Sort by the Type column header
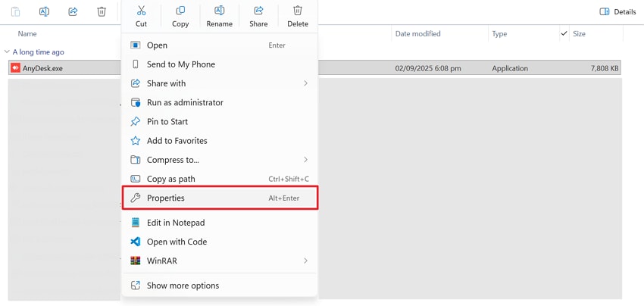This screenshot has width=644, height=306. pos(499,33)
